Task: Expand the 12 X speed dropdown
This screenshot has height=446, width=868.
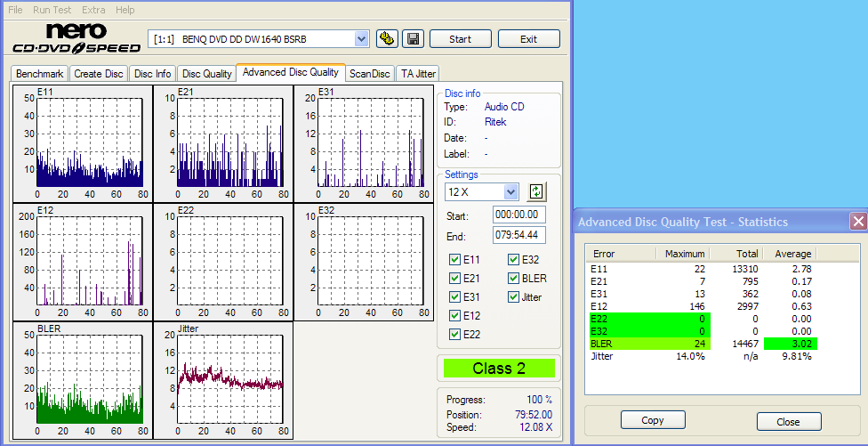Action: pos(510,192)
